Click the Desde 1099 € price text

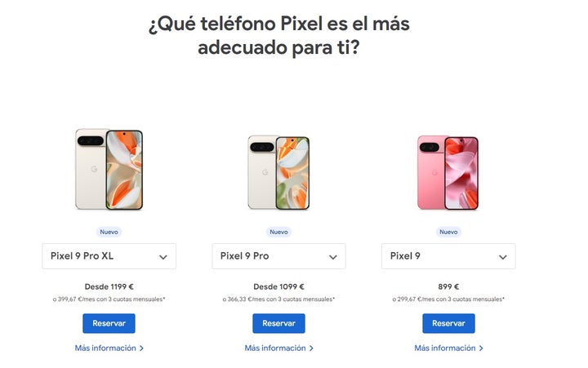(x=278, y=286)
